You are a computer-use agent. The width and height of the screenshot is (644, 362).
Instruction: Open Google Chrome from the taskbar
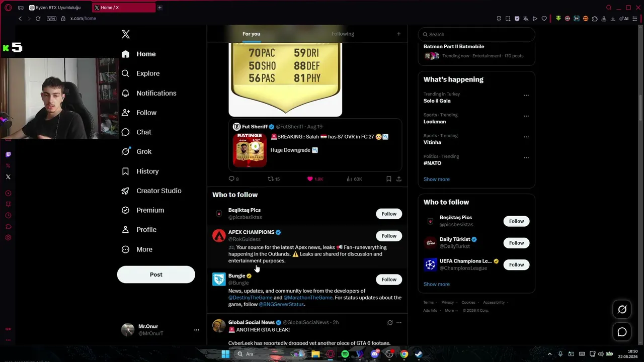pos(404,354)
